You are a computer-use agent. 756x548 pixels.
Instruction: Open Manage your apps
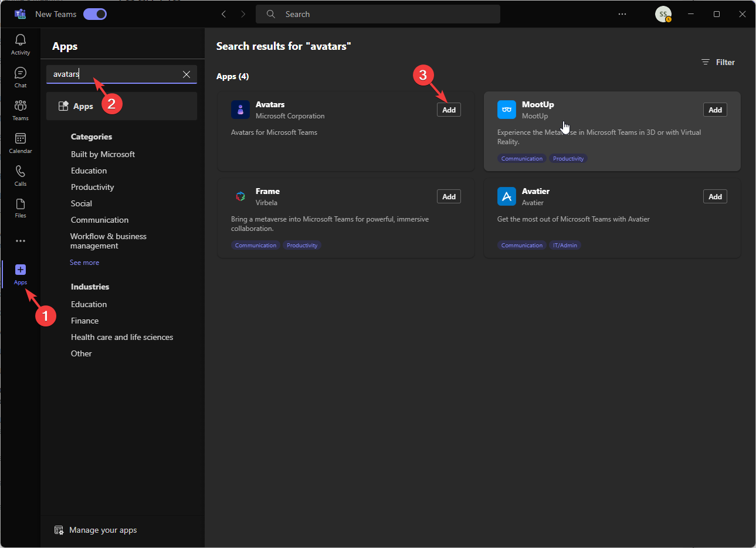[x=103, y=530]
